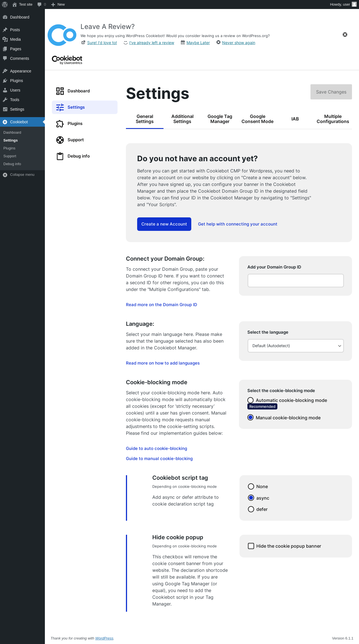
Task: Open the WordPress link in footer
Action: tap(104, 638)
